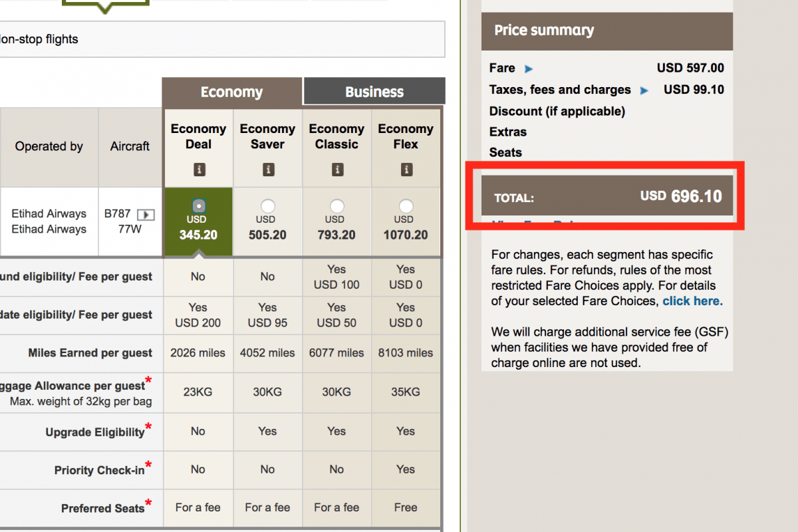Click the Economy Saver info icon
The image size is (798, 532).
(x=268, y=170)
